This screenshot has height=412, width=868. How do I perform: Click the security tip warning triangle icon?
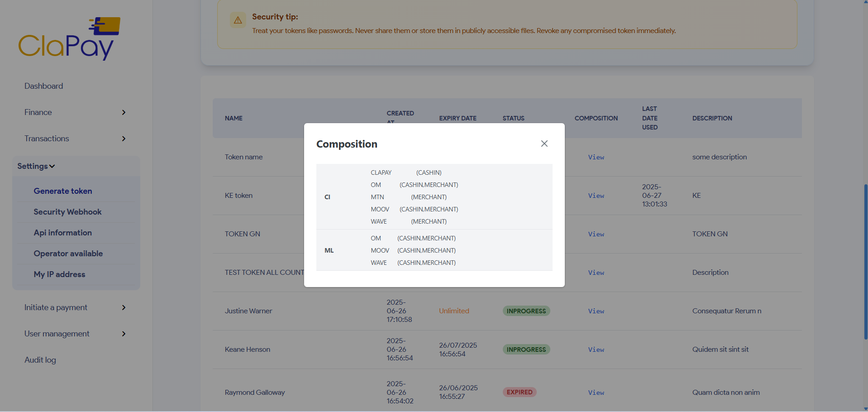[238, 20]
